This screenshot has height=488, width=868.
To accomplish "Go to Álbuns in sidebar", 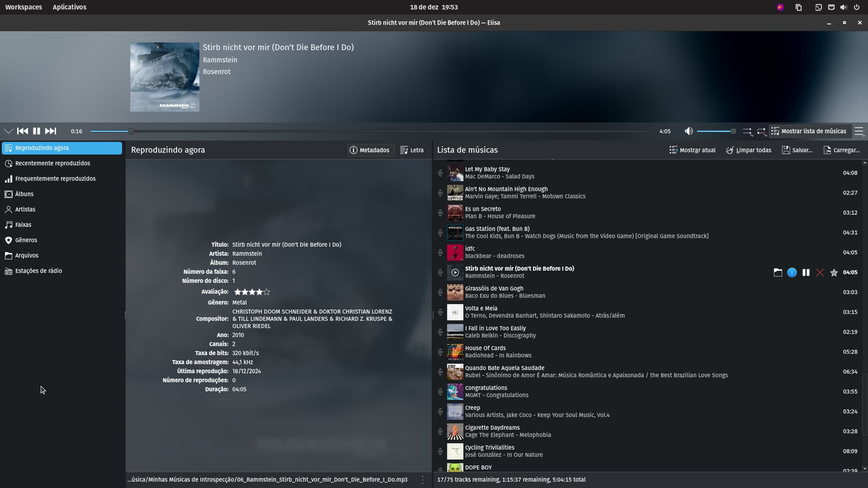I will click(62, 194).
